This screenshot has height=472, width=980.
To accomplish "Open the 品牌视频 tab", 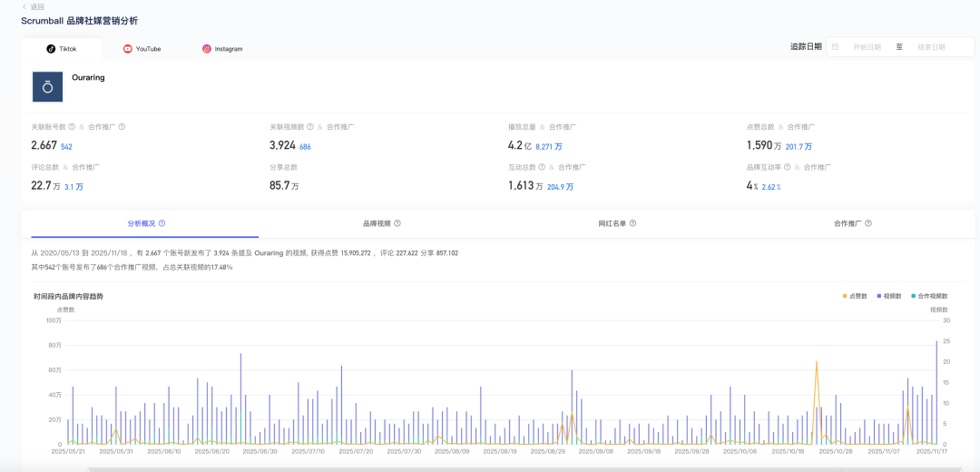I will pos(381,223).
